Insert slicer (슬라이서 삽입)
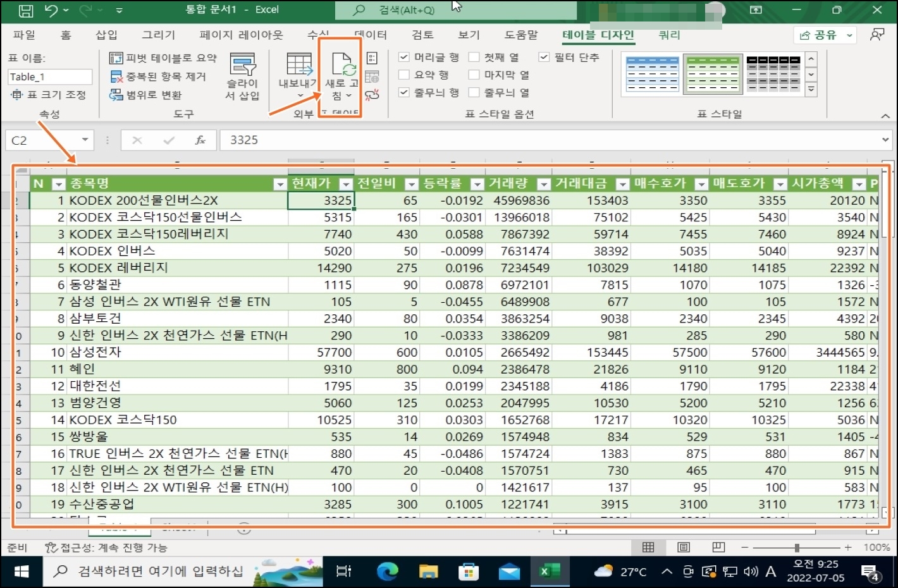This screenshot has width=898, height=588. pos(243,77)
